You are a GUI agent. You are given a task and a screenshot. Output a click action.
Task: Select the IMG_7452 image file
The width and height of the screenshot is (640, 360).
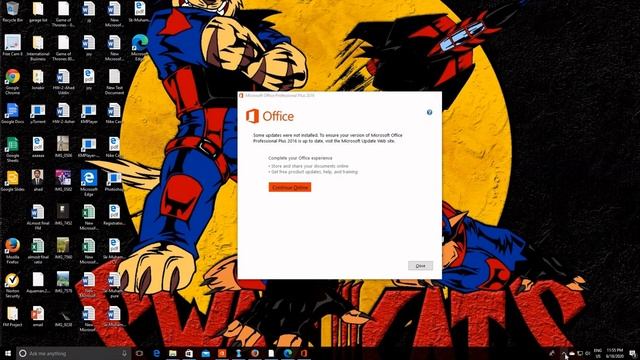pos(63,215)
